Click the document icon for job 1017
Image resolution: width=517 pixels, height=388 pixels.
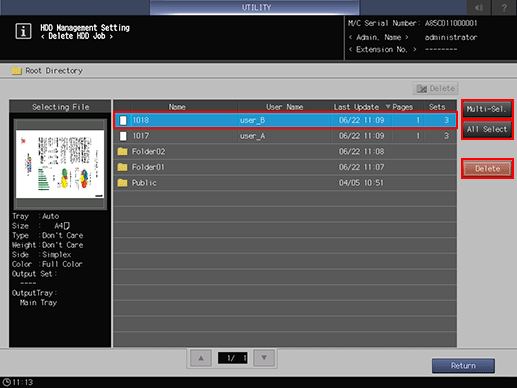coord(123,136)
